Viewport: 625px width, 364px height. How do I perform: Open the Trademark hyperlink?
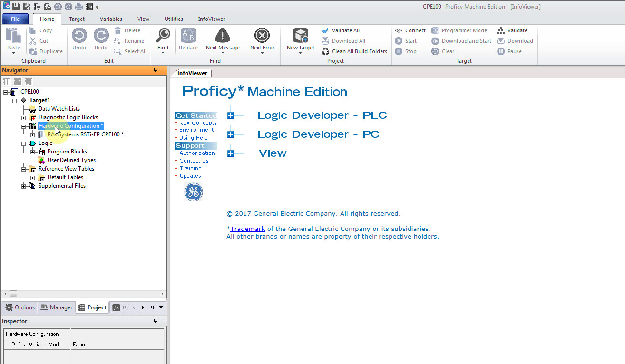coord(248,229)
